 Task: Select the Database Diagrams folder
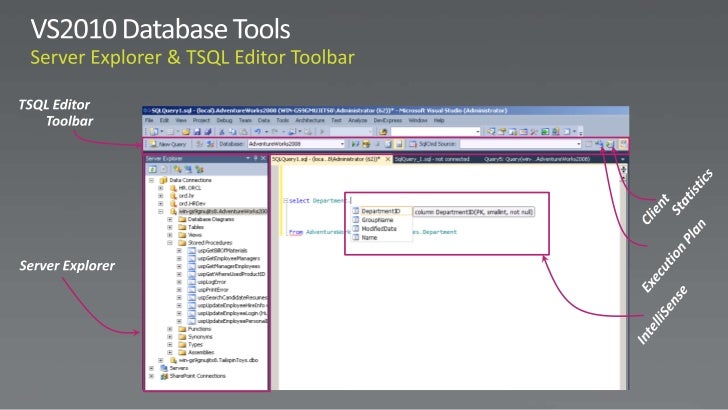tap(211, 219)
